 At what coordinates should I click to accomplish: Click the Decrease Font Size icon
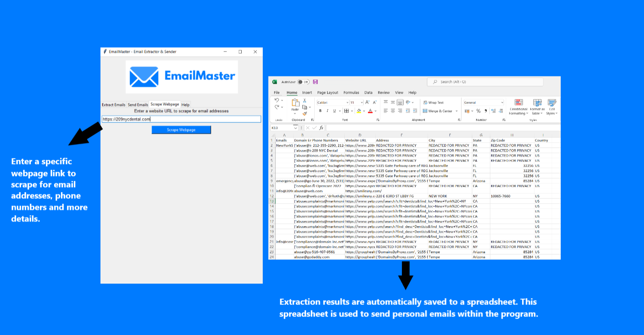tap(375, 102)
